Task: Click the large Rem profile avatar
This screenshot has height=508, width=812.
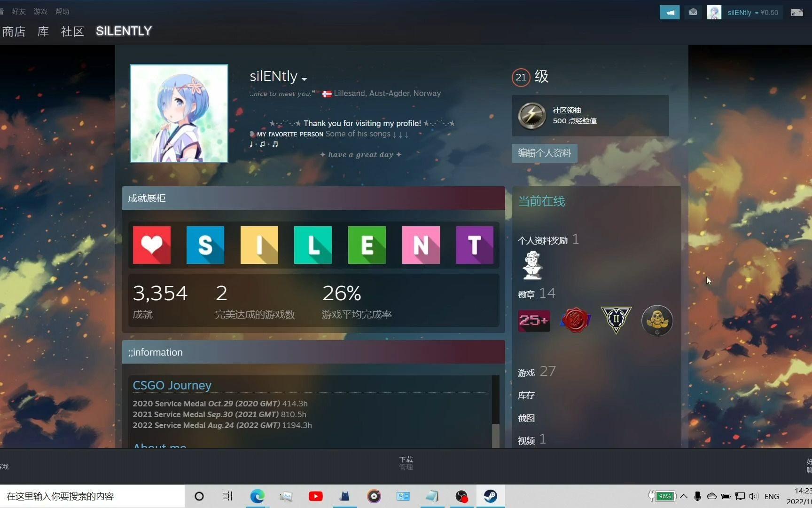Action: (179, 113)
